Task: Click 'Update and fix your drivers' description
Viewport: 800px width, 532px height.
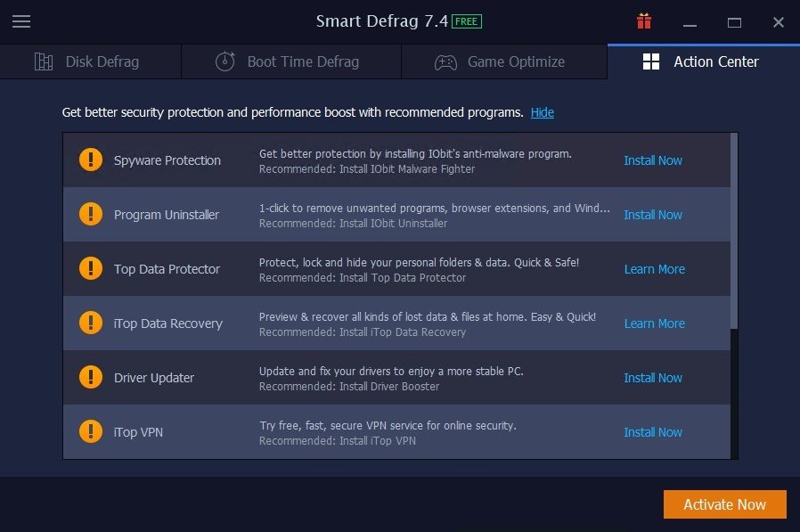Action: (x=391, y=372)
